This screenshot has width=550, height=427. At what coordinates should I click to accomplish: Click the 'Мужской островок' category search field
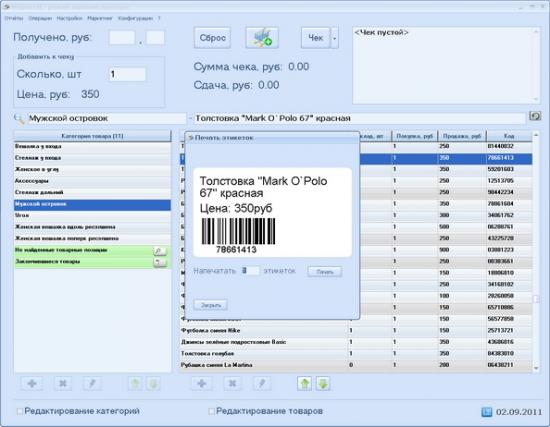106,119
